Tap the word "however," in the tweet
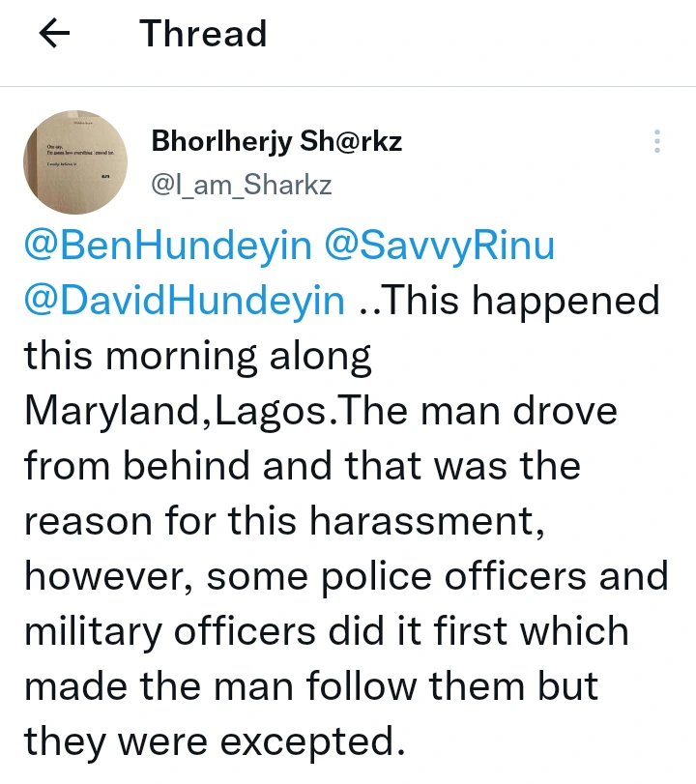 (x=108, y=576)
